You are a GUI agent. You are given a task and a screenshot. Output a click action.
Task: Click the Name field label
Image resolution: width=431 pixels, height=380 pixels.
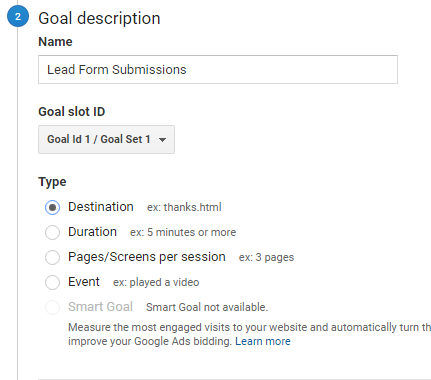pyautogui.click(x=55, y=42)
